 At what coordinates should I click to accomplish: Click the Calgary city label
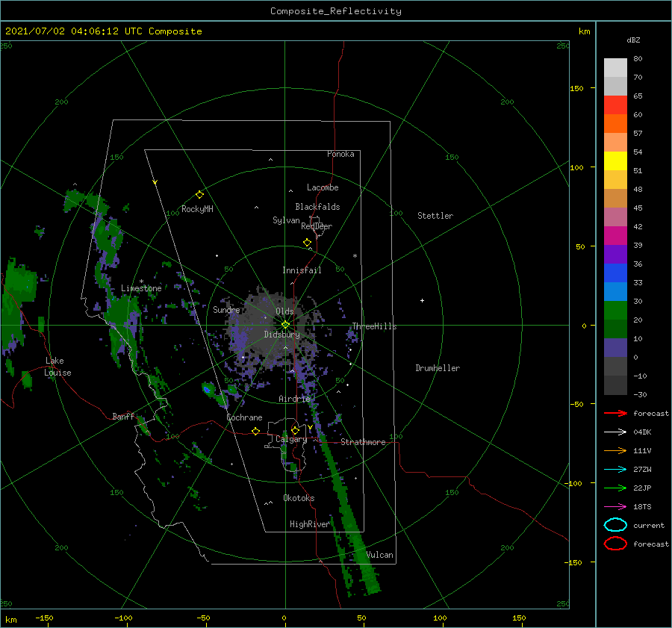(291, 439)
